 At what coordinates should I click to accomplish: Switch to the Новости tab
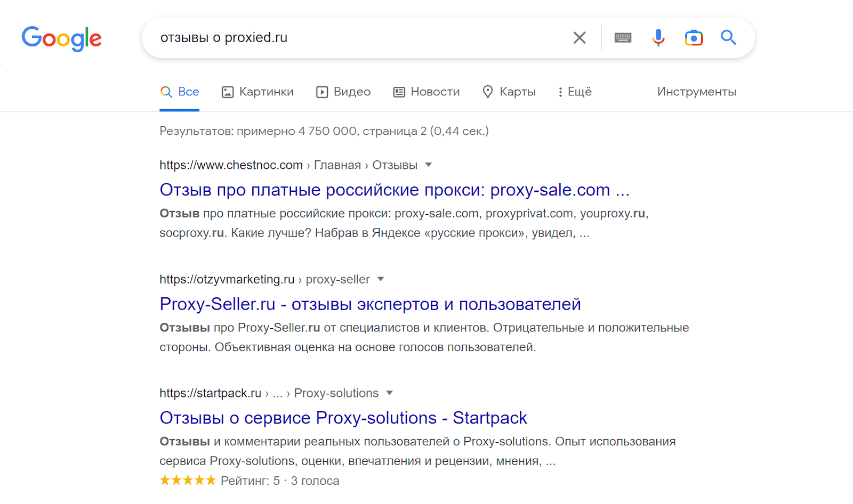pos(426,92)
